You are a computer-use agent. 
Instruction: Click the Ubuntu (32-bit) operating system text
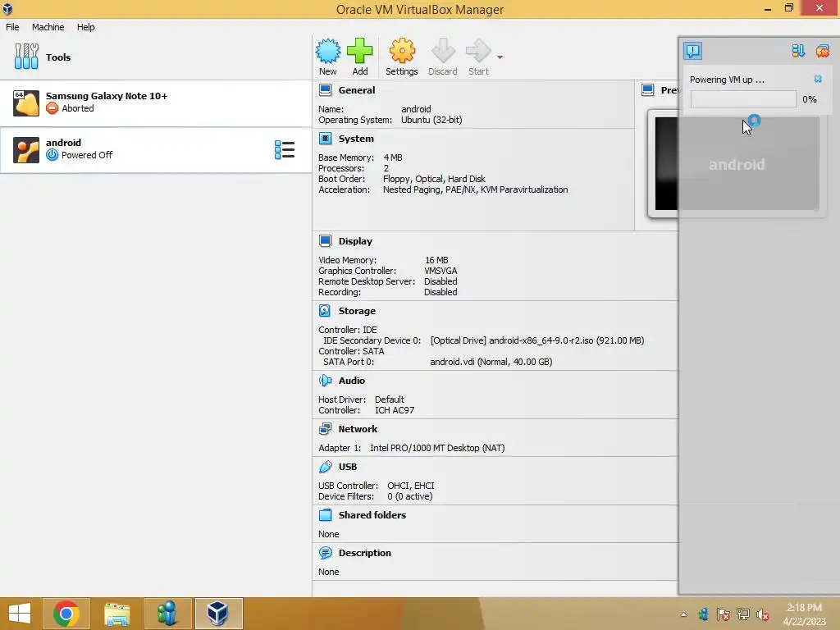point(431,120)
